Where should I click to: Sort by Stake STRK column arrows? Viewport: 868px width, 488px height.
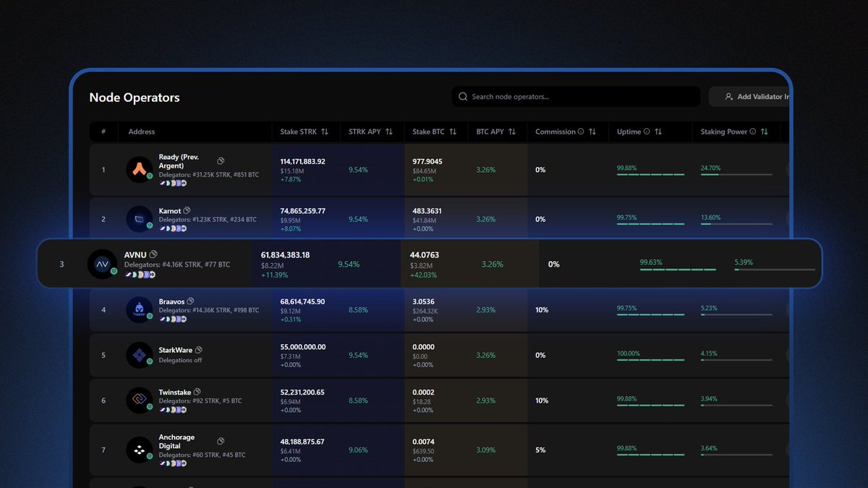click(x=325, y=132)
